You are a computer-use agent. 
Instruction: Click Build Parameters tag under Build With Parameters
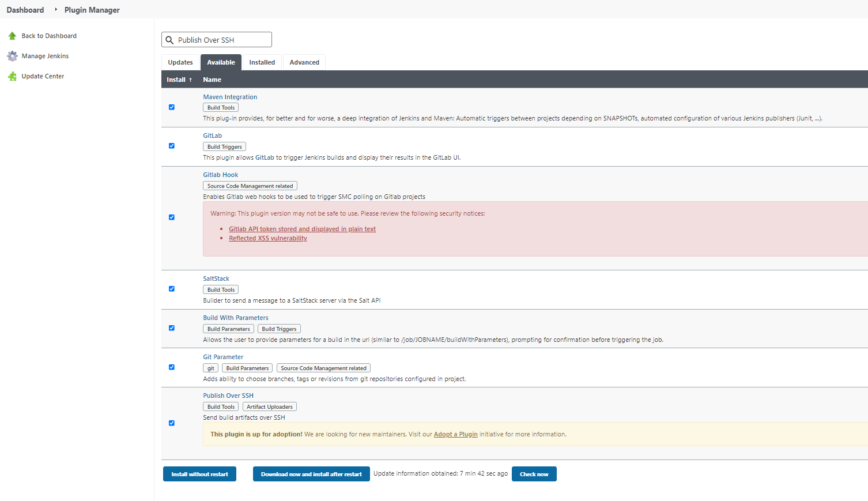click(x=228, y=329)
